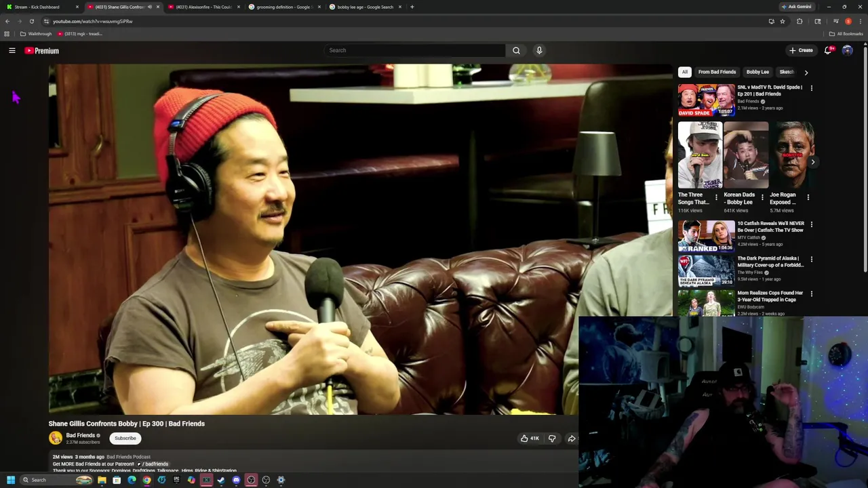Image resolution: width=868 pixels, height=488 pixels.
Task: Select the All filter chip
Action: (685, 72)
